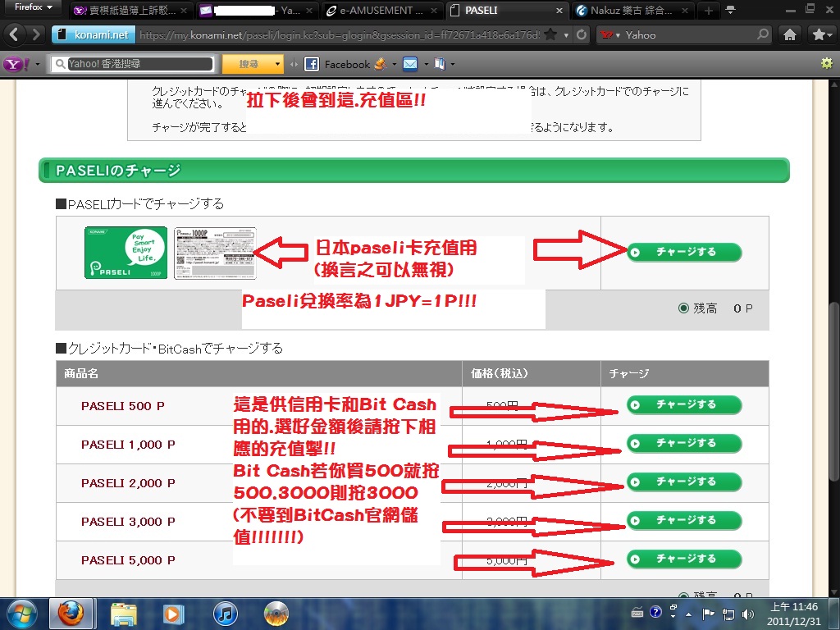Screen dimensions: 840x630
Task: Go back to the previous page
Action: click(x=15, y=35)
